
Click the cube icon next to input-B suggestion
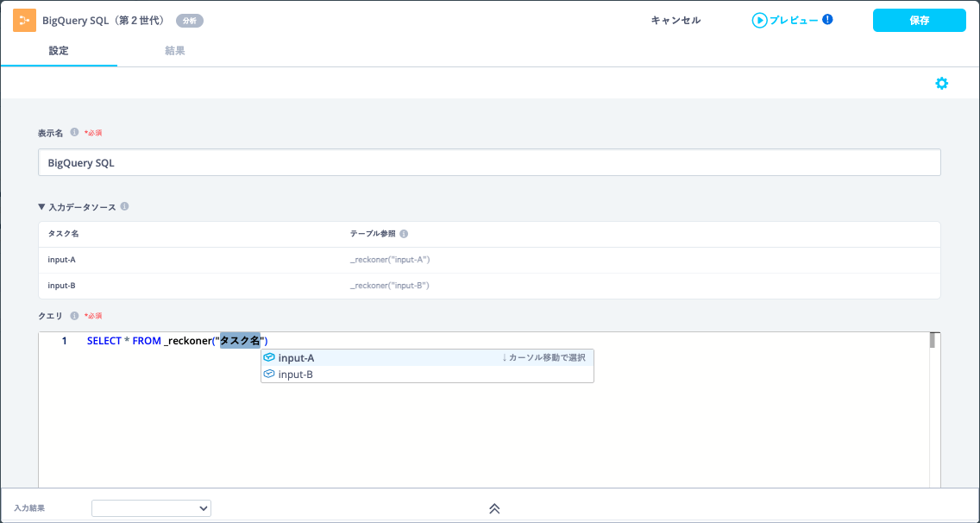tap(269, 374)
